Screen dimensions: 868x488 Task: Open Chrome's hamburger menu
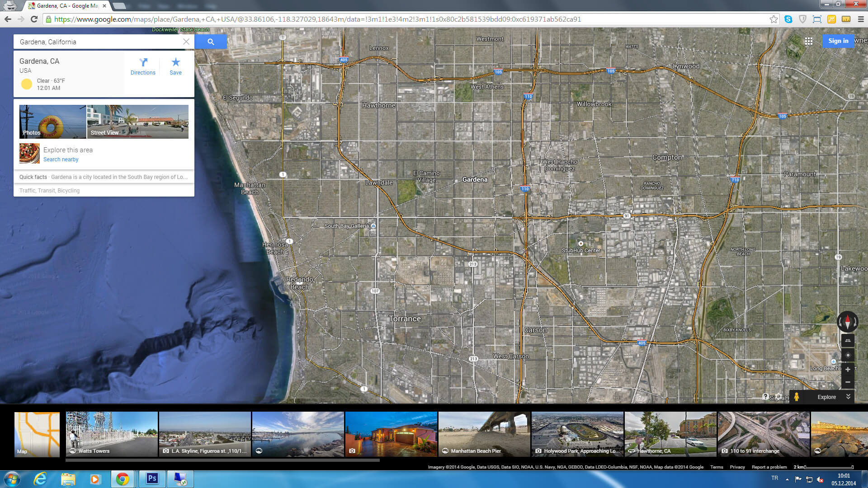tap(861, 19)
